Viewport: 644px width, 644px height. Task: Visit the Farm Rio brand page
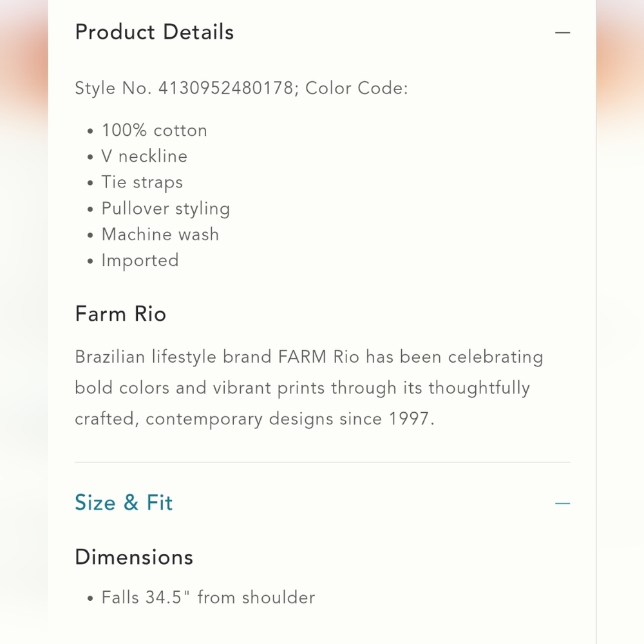(x=120, y=314)
